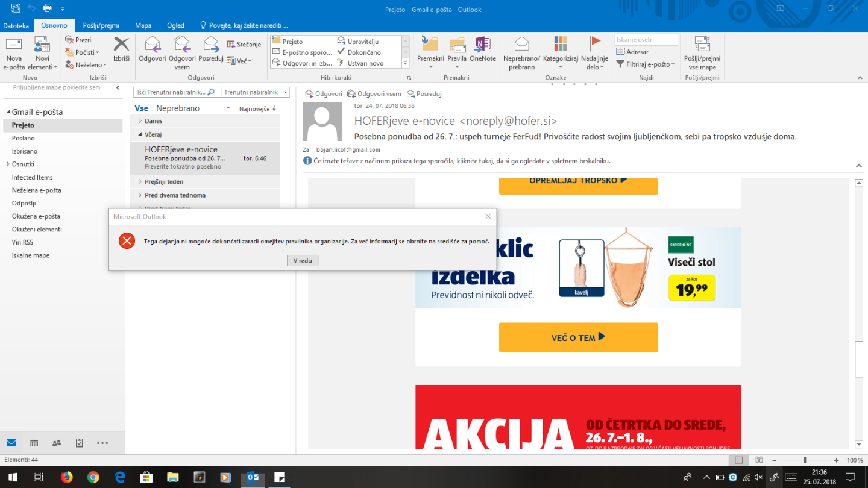Viewport: 868px width, 488px height.
Task: Open the Počisti cleanup dropdown
Action: click(83, 52)
